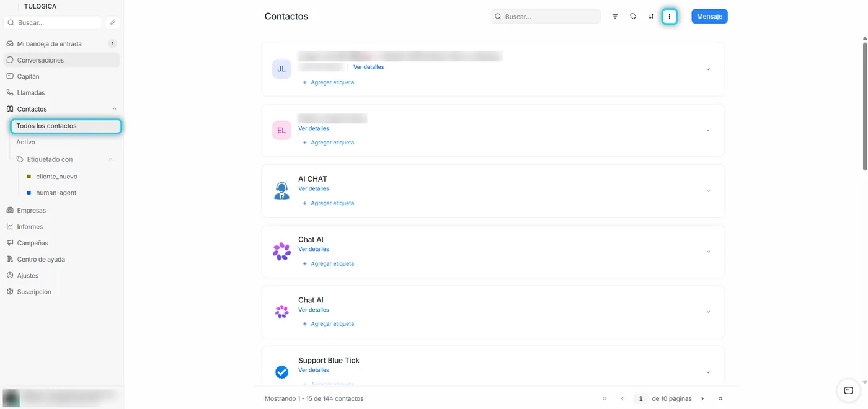The height and width of the screenshot is (409, 868).
Task: Open Ver detalles for Support Blue Tick
Action: [314, 370]
